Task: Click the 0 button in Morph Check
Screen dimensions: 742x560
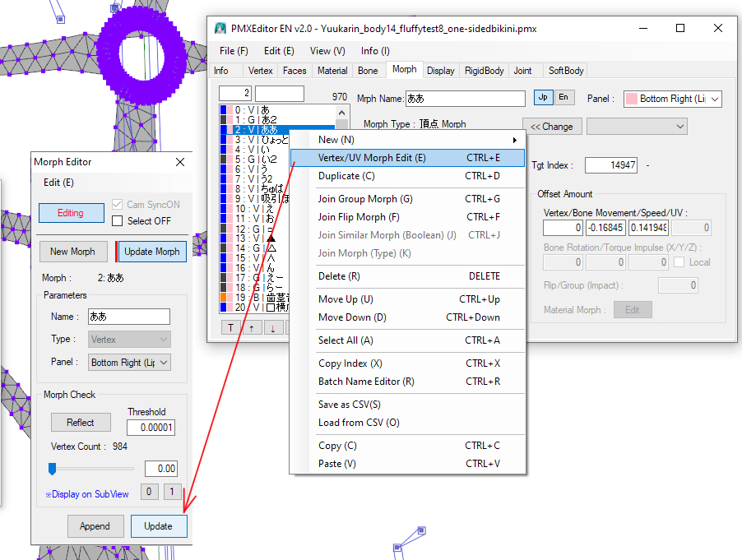Action: [x=148, y=492]
